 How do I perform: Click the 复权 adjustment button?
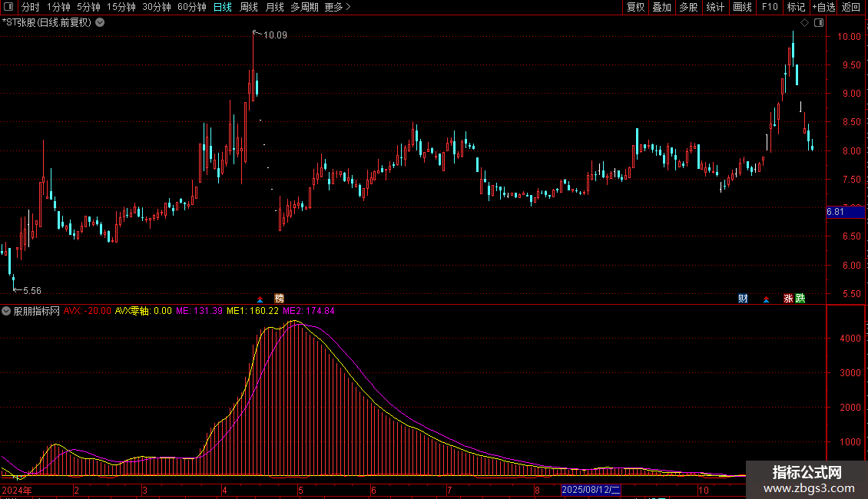coord(635,7)
